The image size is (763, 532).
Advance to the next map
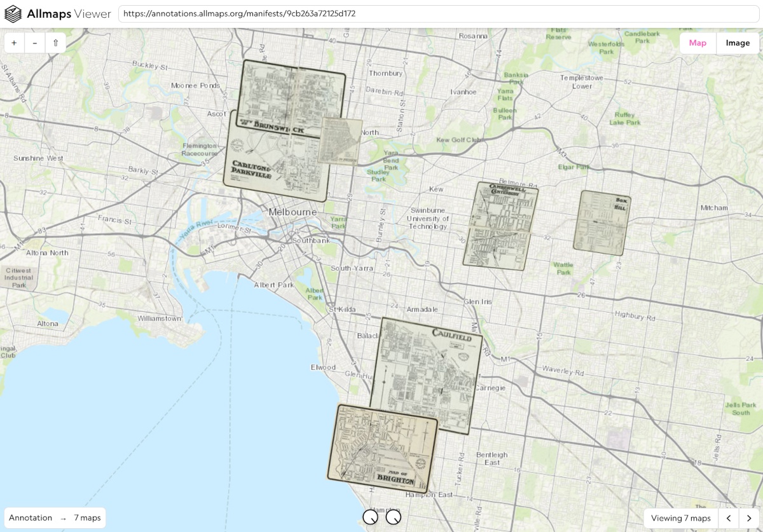click(750, 518)
